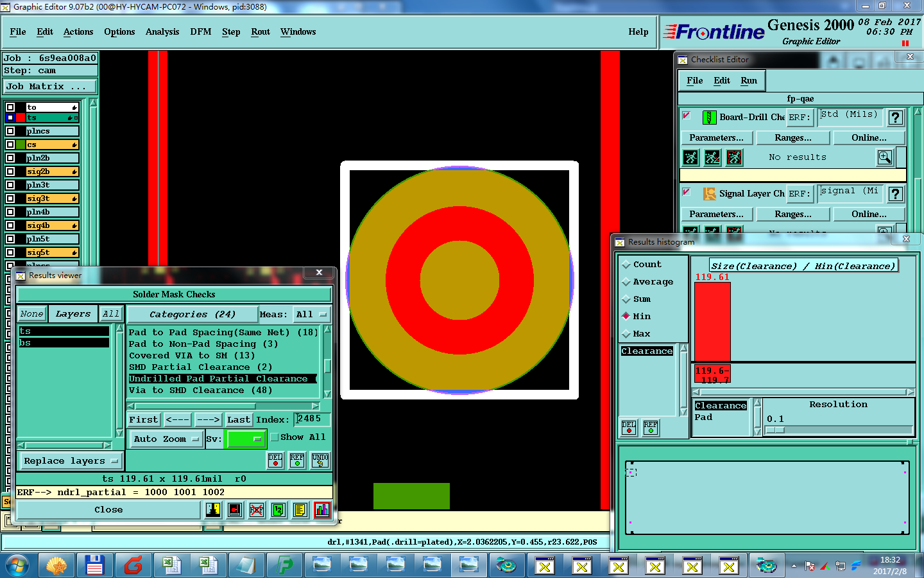Click the ERF: button of Signal Layer Check
The image size is (924, 578).
pyautogui.click(x=799, y=194)
